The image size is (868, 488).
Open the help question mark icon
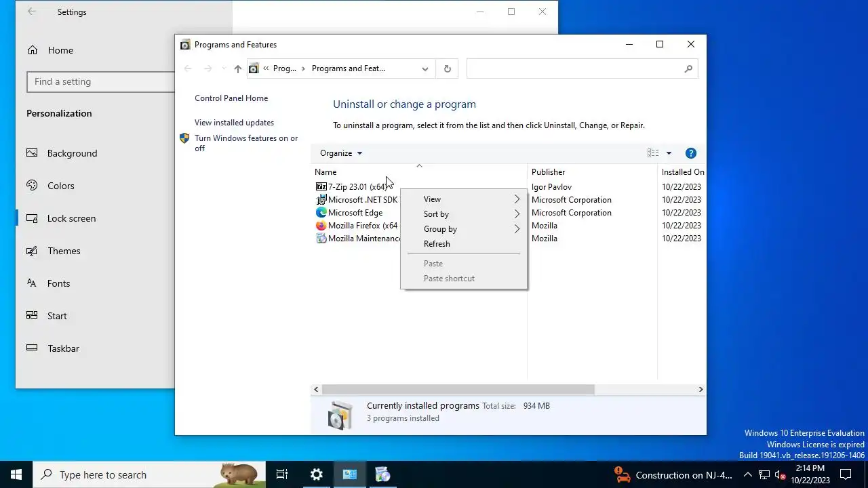pyautogui.click(x=691, y=153)
